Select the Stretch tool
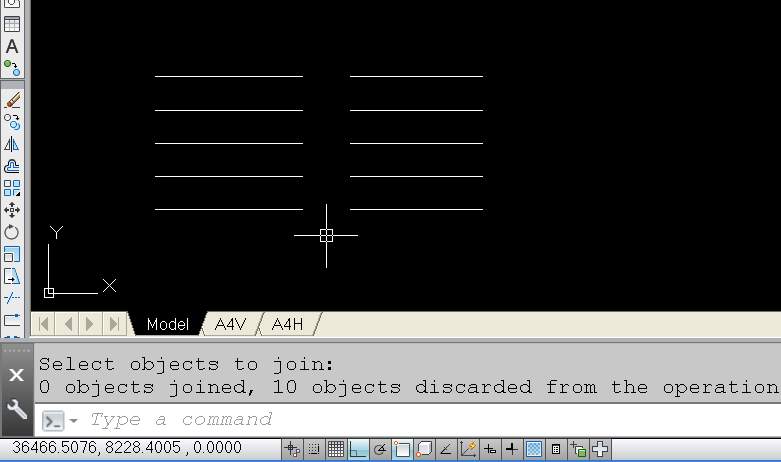The height and width of the screenshot is (462, 781). point(12,276)
